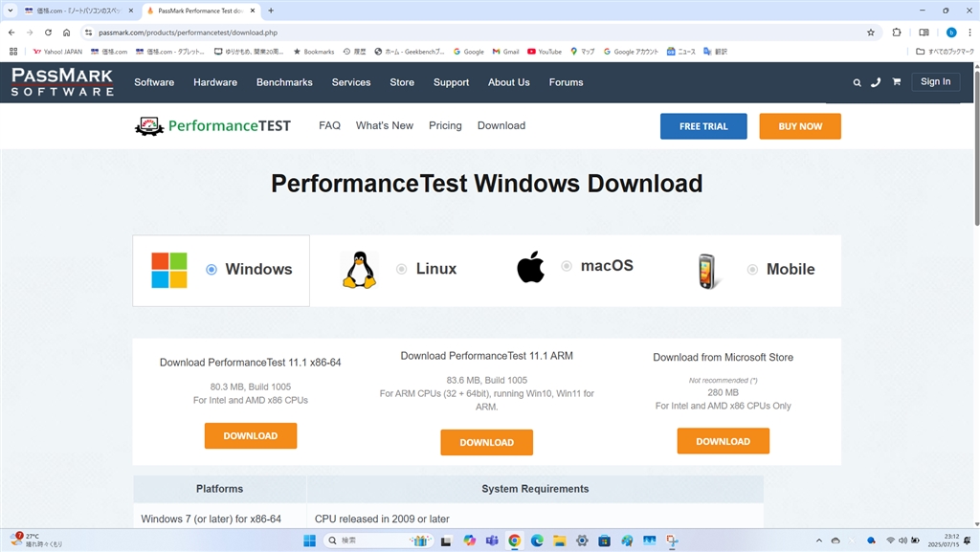Viewport: 980px width, 552px height.
Task: Open the taskbar weather widget
Action: 36,541
